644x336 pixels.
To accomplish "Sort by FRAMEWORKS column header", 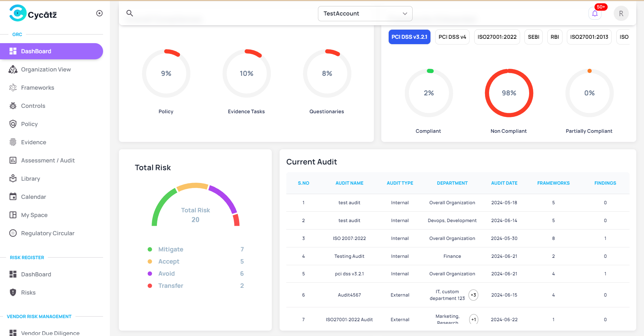I will tap(553, 183).
